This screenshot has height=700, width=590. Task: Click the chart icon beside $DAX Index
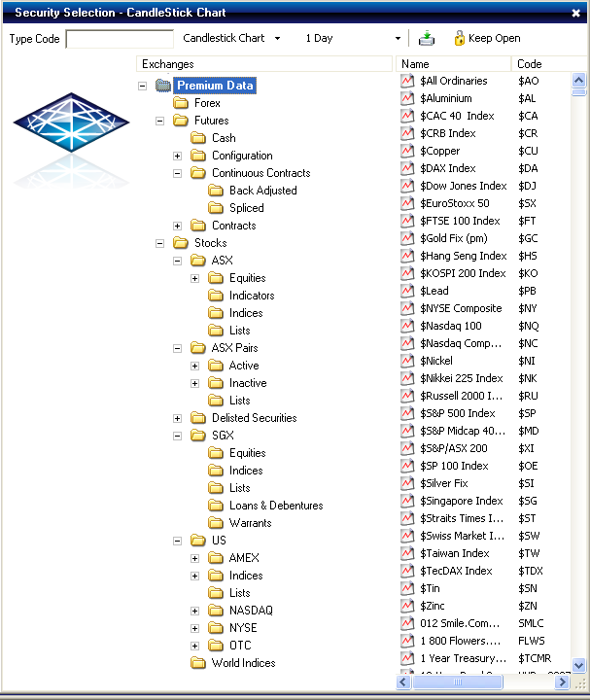pyautogui.click(x=407, y=168)
